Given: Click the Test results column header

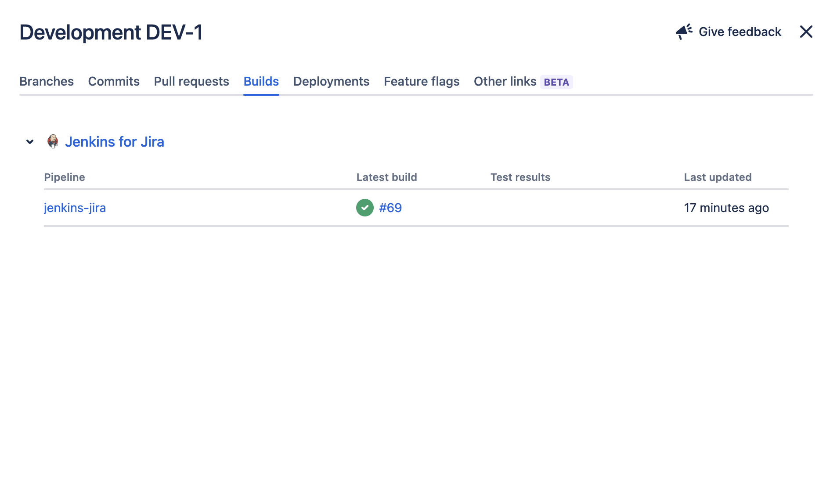Looking at the screenshot, I should point(520,177).
